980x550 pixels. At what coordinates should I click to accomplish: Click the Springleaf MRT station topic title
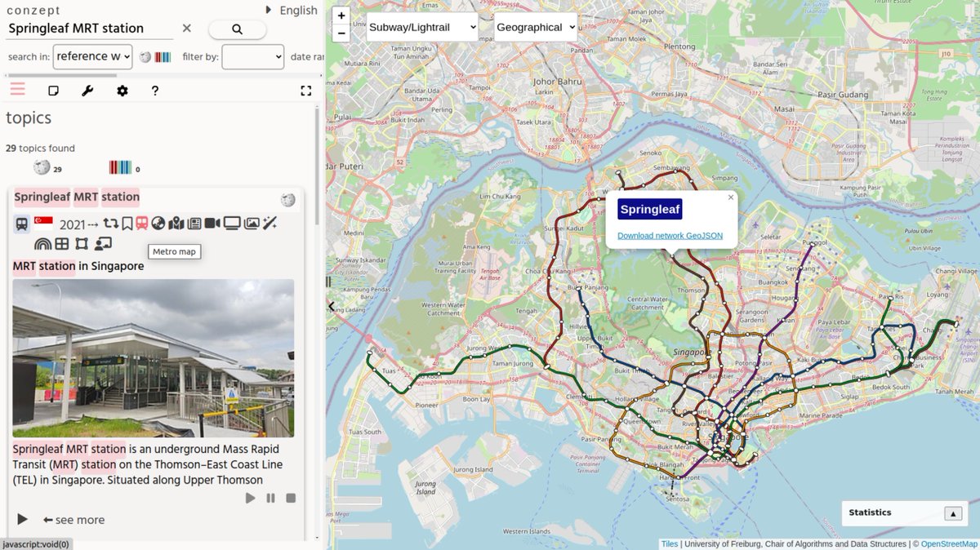click(77, 197)
